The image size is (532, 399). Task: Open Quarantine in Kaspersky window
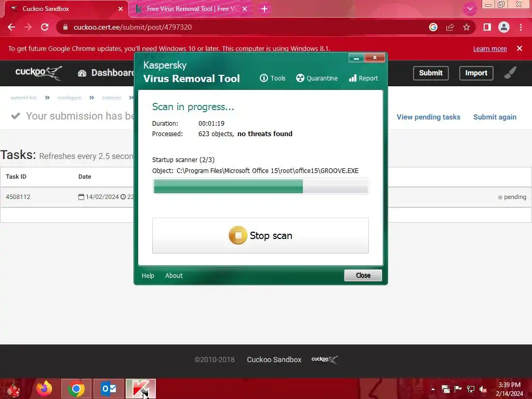click(x=316, y=78)
